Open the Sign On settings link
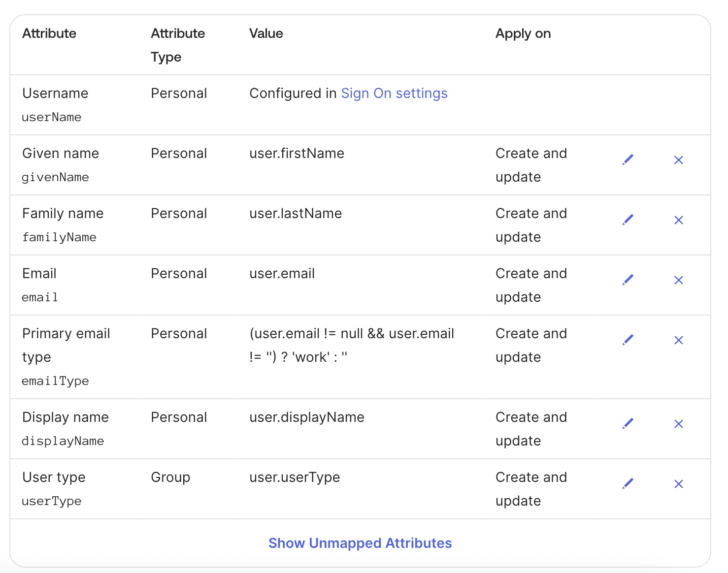Viewport: 728px width, 573px height. pos(394,93)
